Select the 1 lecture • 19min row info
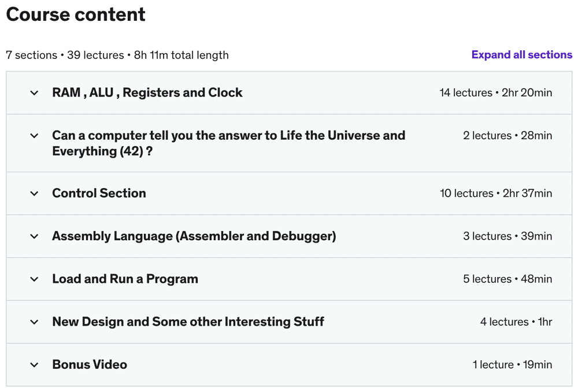This screenshot has height=392, width=578. [512, 365]
